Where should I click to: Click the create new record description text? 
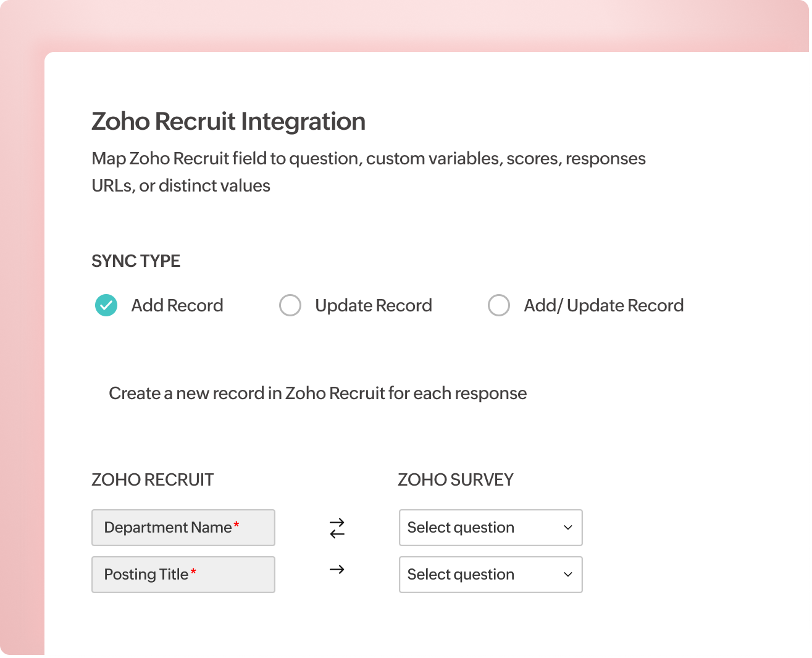pyautogui.click(x=317, y=392)
